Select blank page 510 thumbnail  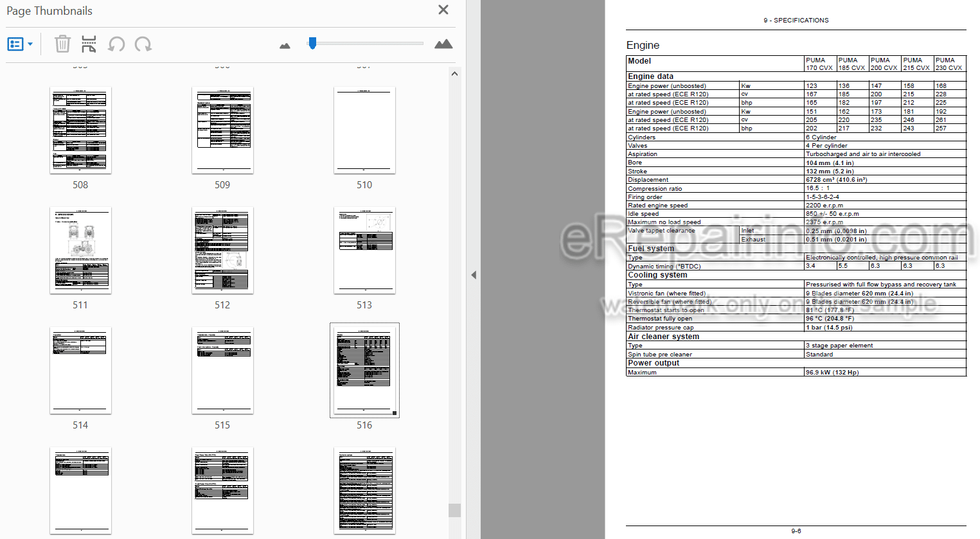pos(364,130)
